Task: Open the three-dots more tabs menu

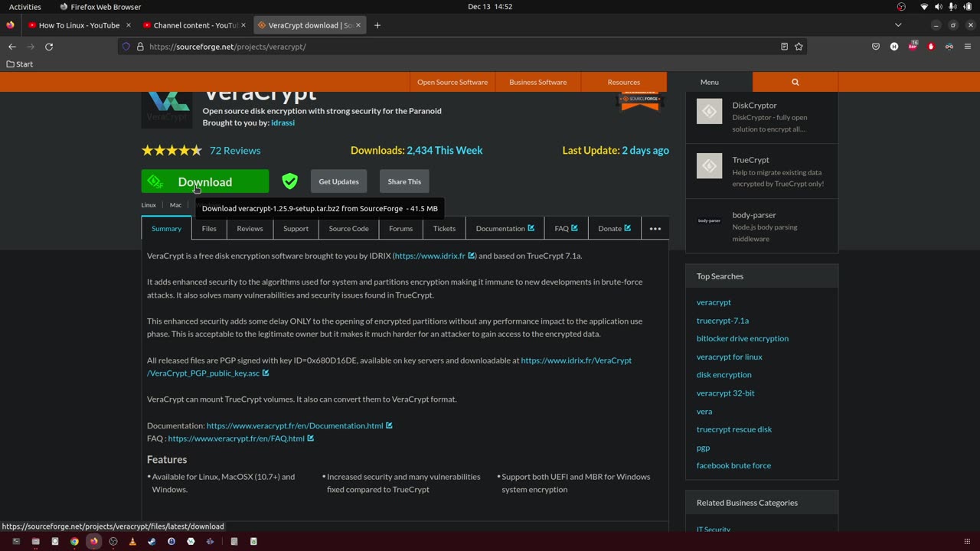Action: coord(655,228)
